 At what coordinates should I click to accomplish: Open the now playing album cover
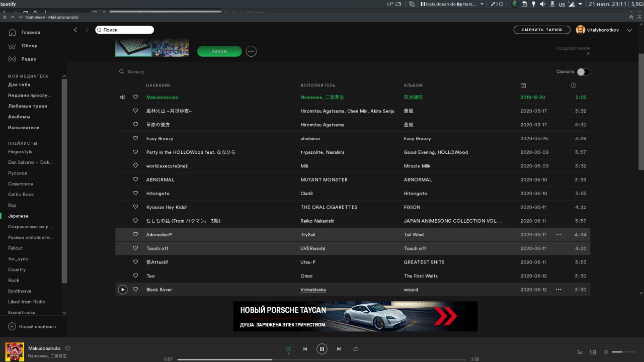pos(15,352)
